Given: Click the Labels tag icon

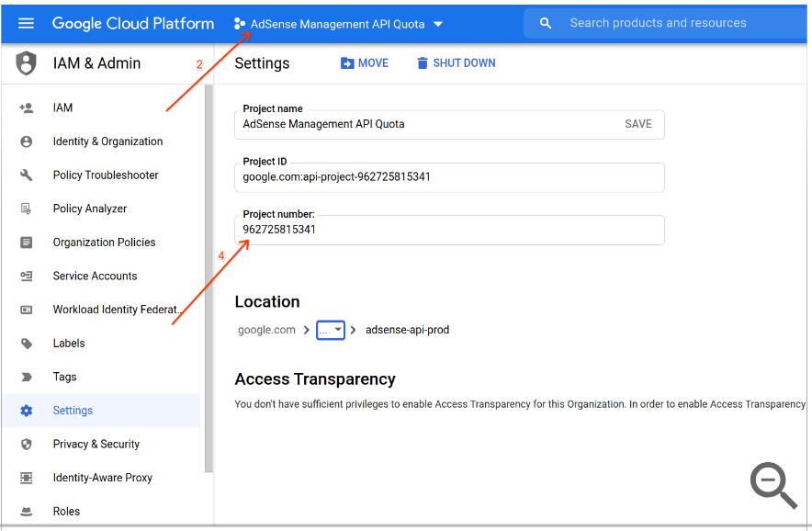Looking at the screenshot, I should coord(26,344).
